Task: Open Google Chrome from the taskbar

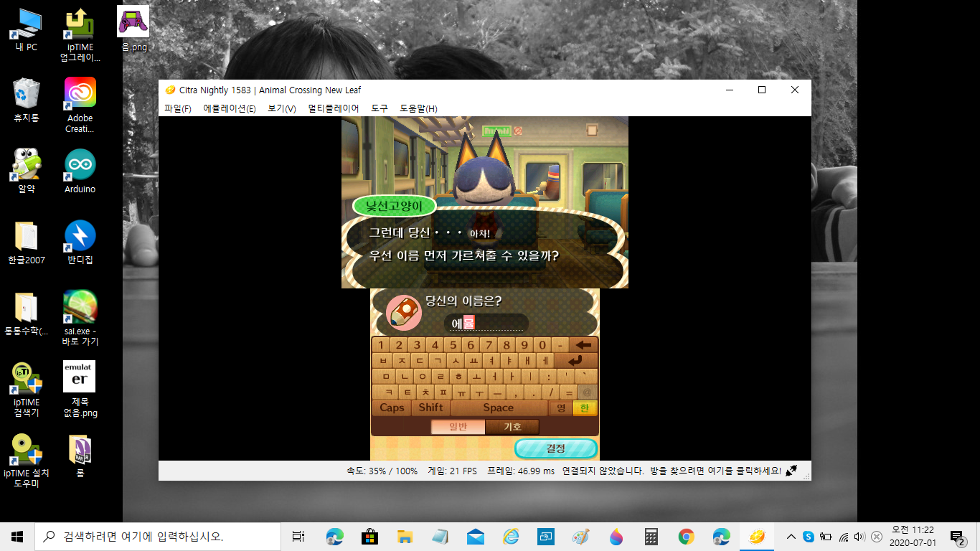Action: click(x=687, y=536)
